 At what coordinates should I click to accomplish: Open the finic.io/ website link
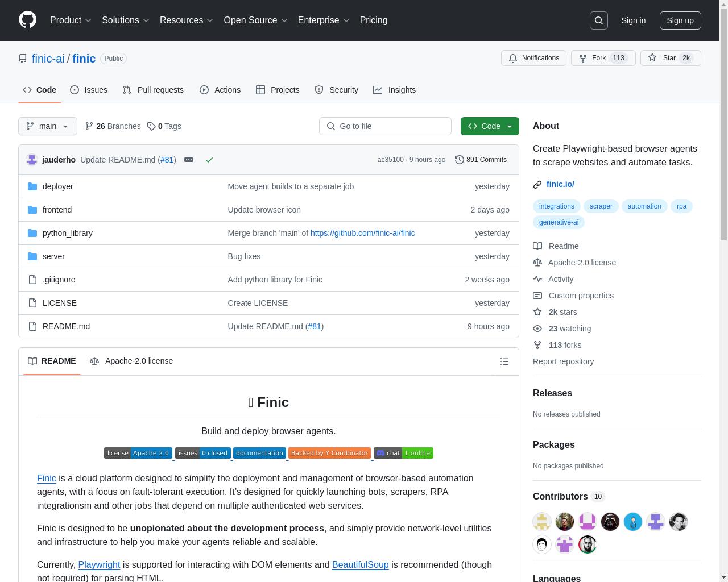click(560, 184)
